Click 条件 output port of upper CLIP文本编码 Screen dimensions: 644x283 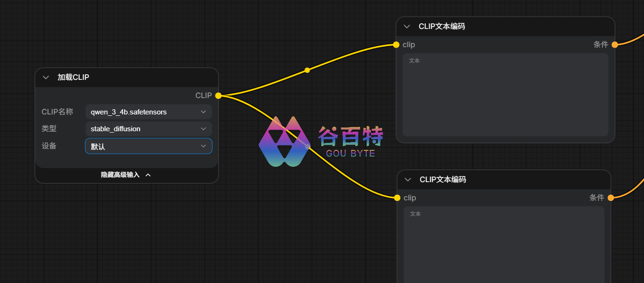pyautogui.click(x=615, y=45)
